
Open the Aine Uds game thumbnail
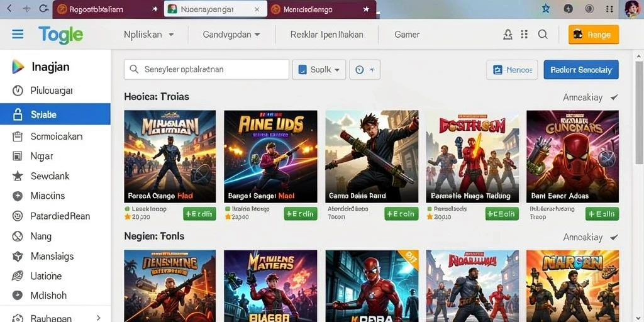270,157
